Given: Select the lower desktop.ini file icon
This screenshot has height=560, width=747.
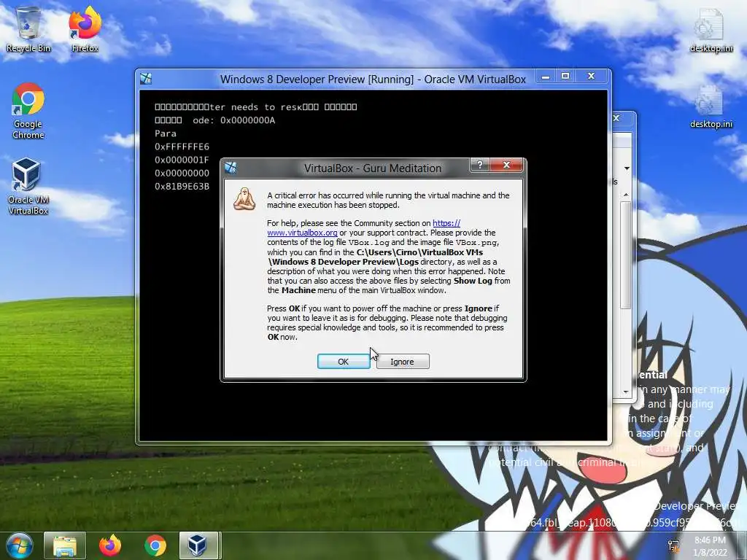Looking at the screenshot, I should tap(711, 106).
